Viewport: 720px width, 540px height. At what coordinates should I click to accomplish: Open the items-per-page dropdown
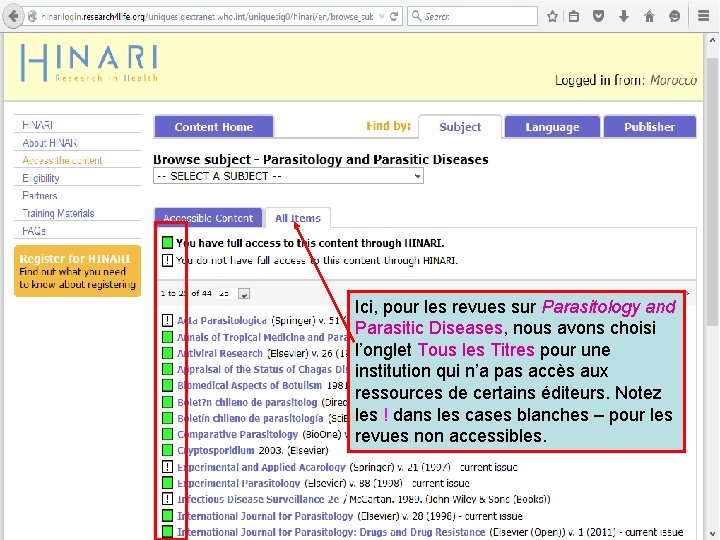click(244, 294)
